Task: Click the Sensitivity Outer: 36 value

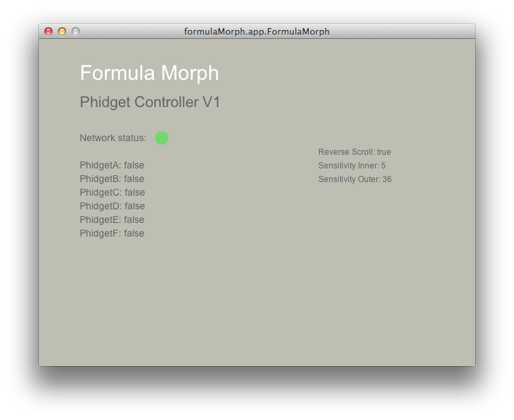Action: pyautogui.click(x=355, y=179)
